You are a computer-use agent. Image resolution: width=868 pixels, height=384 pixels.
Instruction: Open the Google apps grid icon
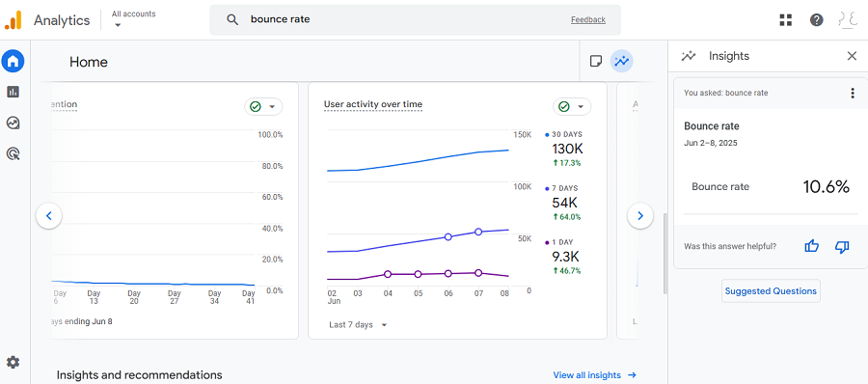point(785,20)
